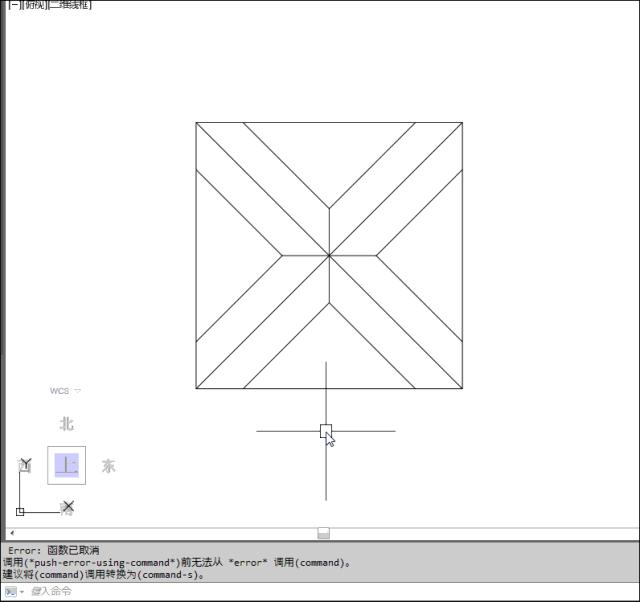Click the 南 direction on the ViewCube

[x=66, y=508]
